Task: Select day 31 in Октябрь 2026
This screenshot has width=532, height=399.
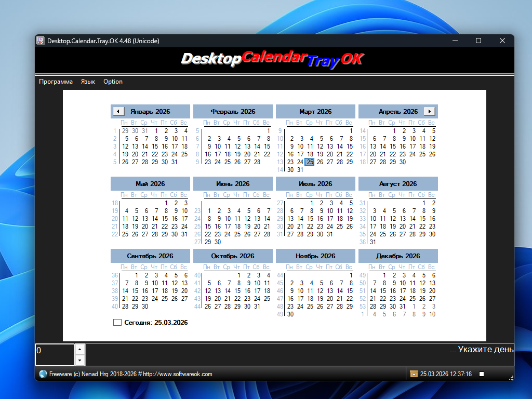Action: point(257,307)
